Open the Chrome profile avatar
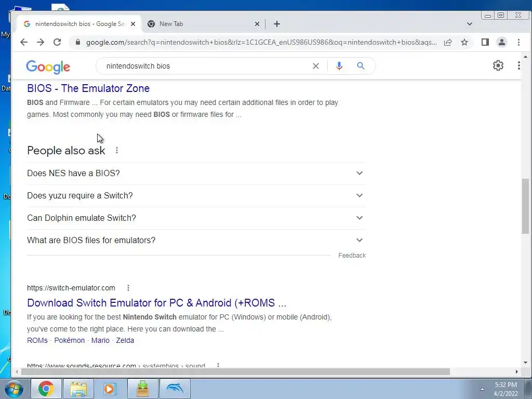532x399 pixels. coord(502,42)
